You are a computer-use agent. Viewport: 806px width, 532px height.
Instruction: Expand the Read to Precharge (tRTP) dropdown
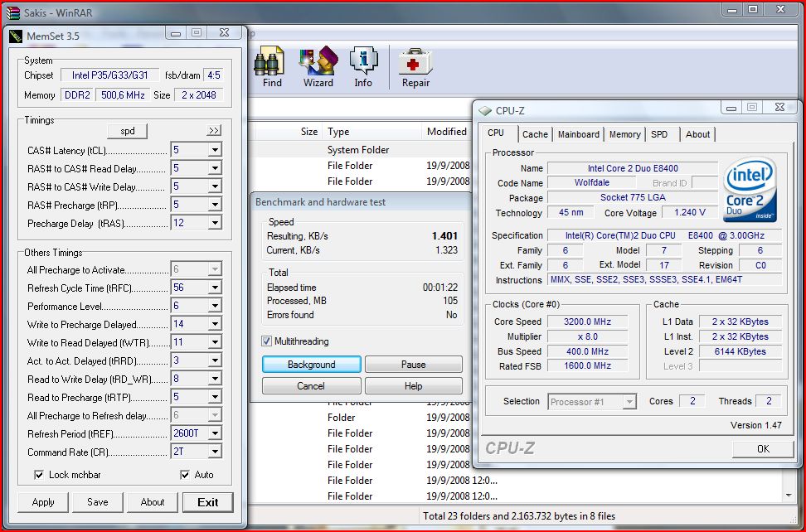[215, 397]
